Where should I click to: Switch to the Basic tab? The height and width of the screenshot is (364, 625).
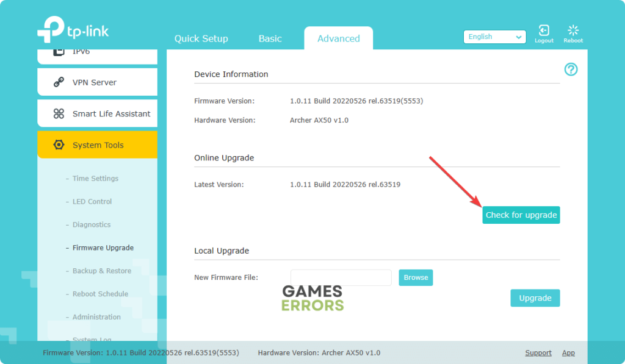[x=269, y=38]
